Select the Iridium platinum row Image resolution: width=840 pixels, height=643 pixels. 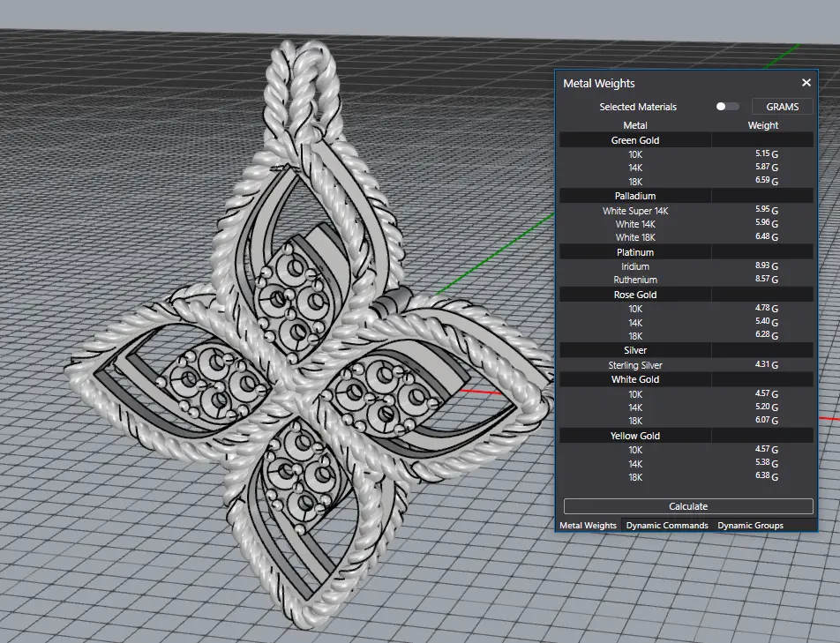coord(635,266)
